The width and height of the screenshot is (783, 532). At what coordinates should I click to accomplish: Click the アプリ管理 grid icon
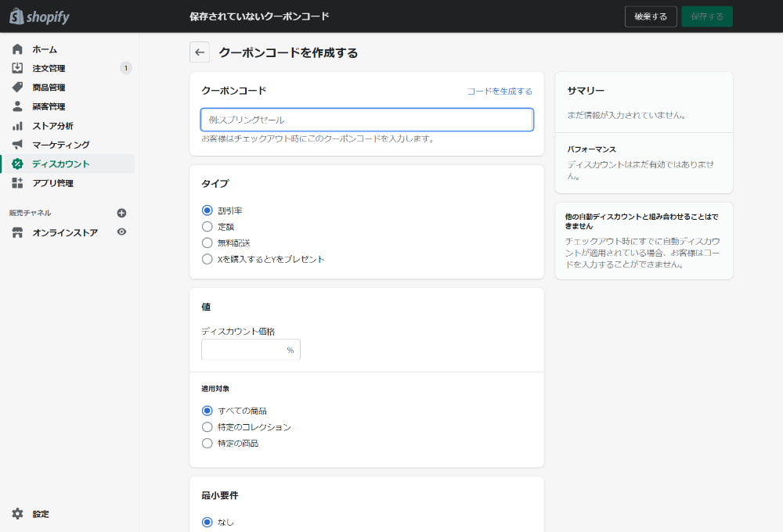(x=17, y=183)
